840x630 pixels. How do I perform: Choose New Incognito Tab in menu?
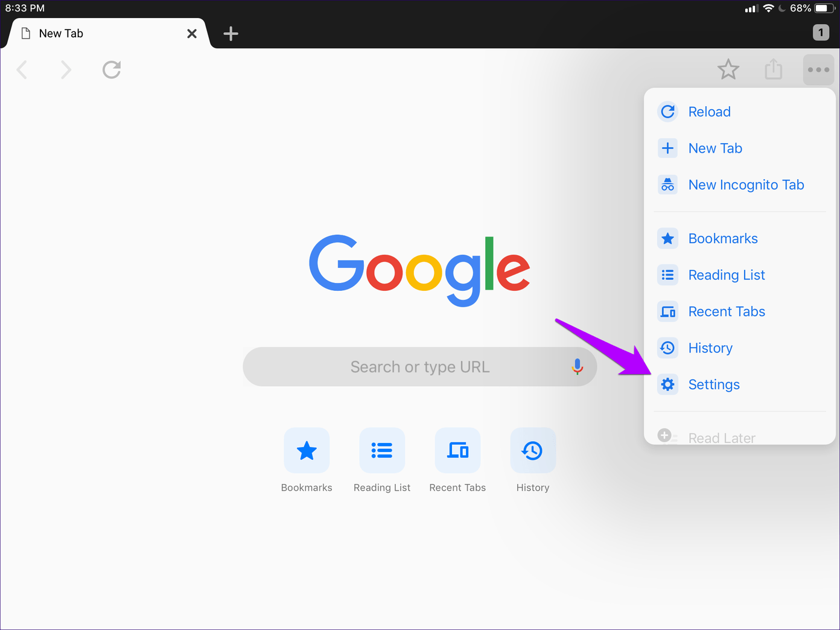tap(740, 185)
